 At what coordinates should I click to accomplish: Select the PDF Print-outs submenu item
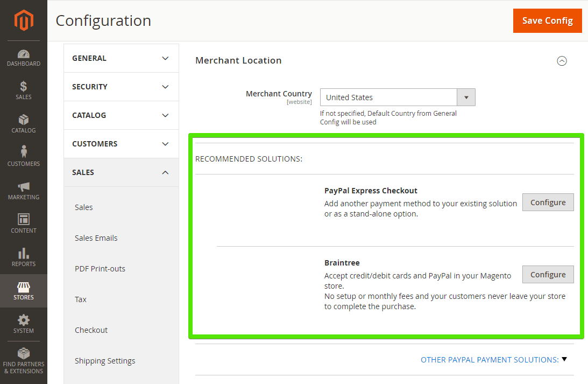[x=100, y=269]
